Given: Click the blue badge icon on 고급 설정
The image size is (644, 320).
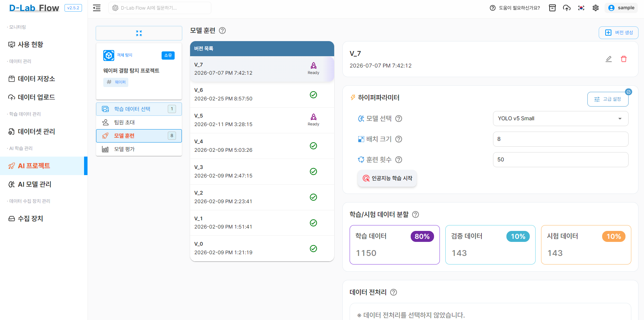Looking at the screenshot, I should (x=629, y=92).
